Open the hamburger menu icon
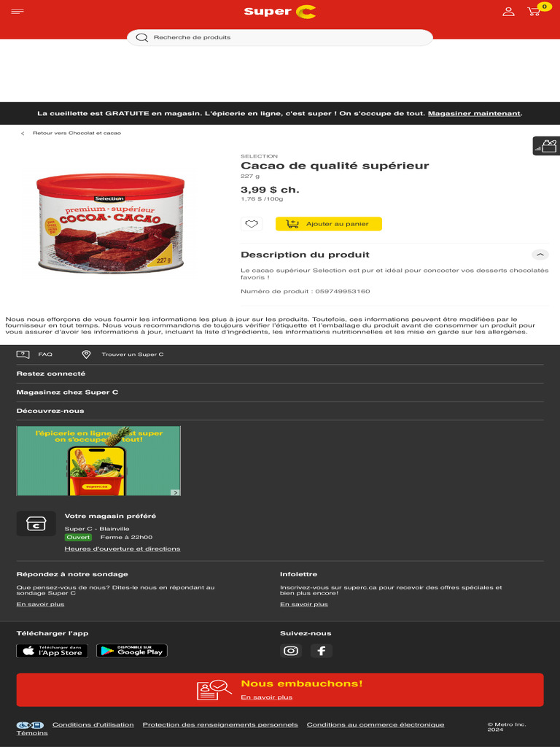This screenshot has height=747, width=560. click(x=17, y=12)
